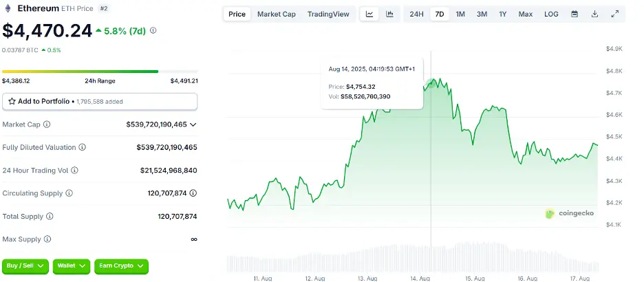Open the Earn Crypto dropdown
644x282 pixels.
pos(122,265)
